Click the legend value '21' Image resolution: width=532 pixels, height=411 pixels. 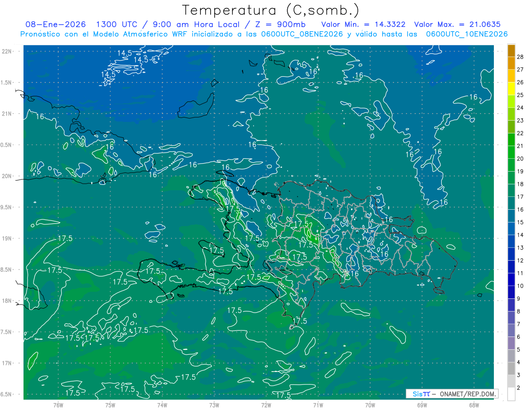[x=520, y=146]
